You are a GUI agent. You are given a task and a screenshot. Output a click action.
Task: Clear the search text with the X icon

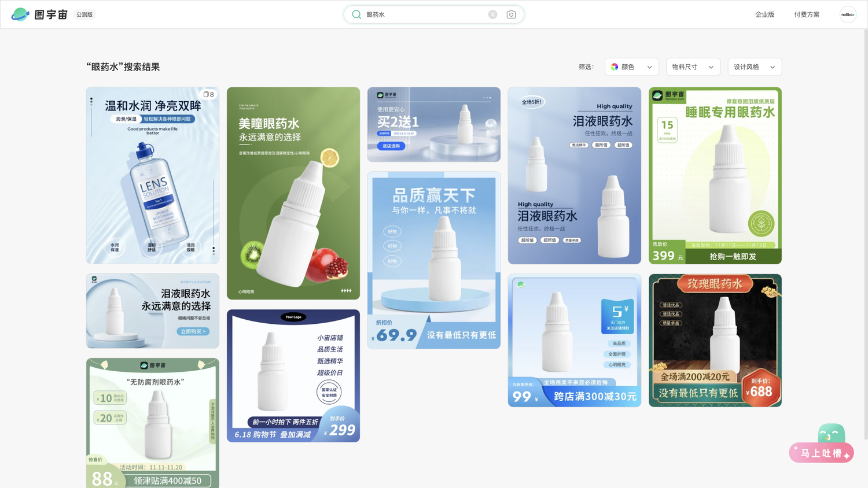pyautogui.click(x=492, y=14)
